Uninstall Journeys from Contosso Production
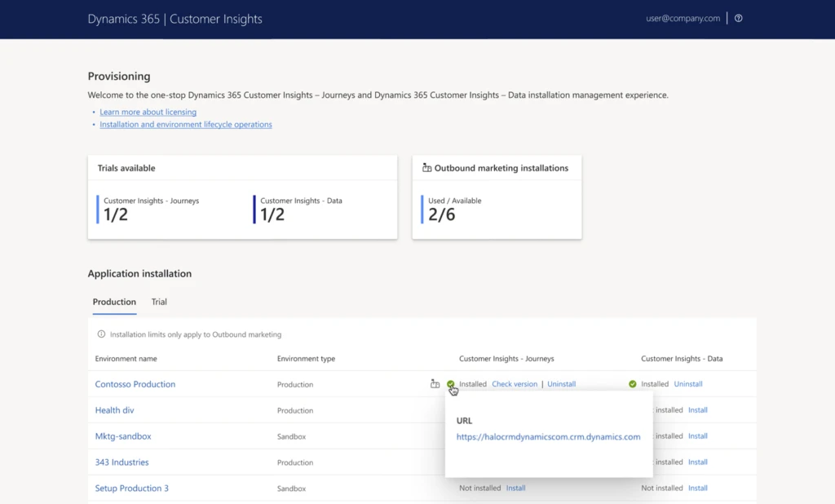 561,384
